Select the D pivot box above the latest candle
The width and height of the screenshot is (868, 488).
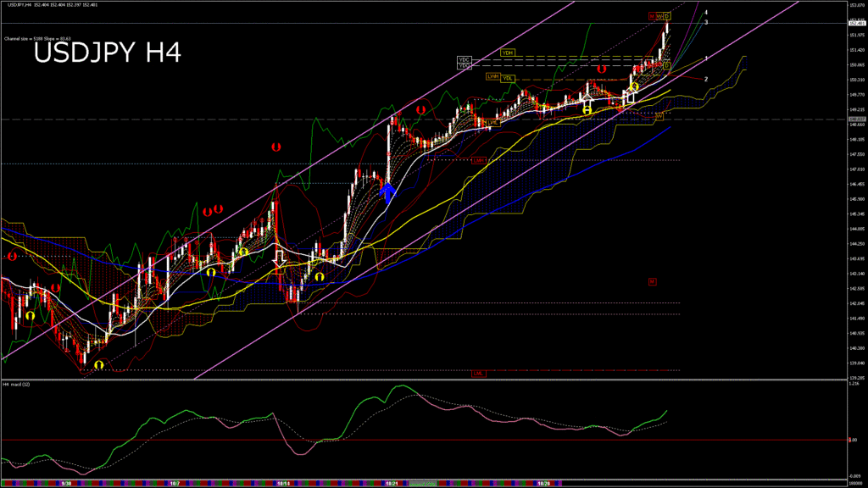click(667, 17)
